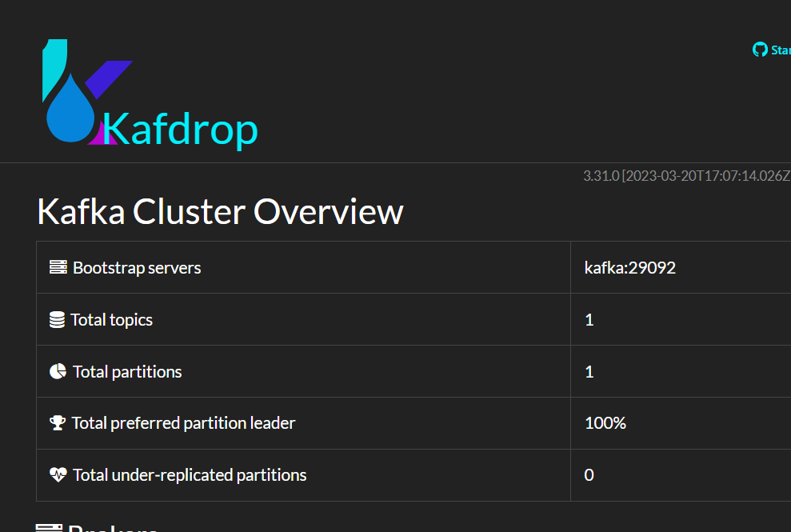
Task: Select Total preferred partition leader label
Action: click(x=184, y=423)
